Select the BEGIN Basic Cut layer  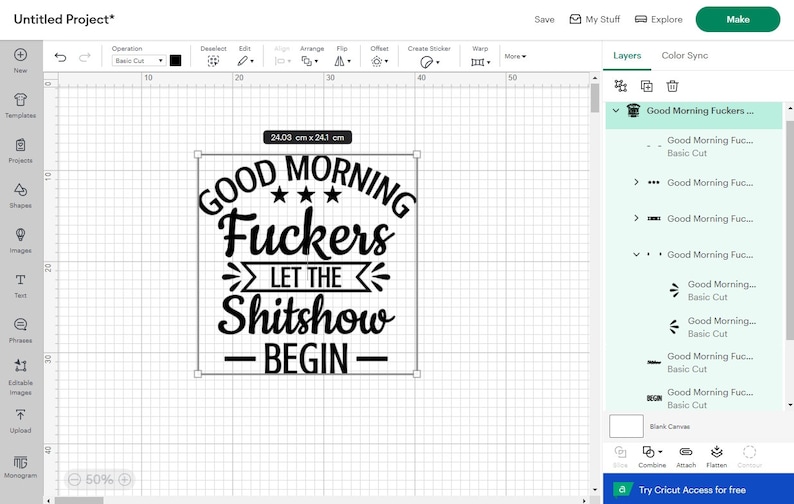pos(694,398)
